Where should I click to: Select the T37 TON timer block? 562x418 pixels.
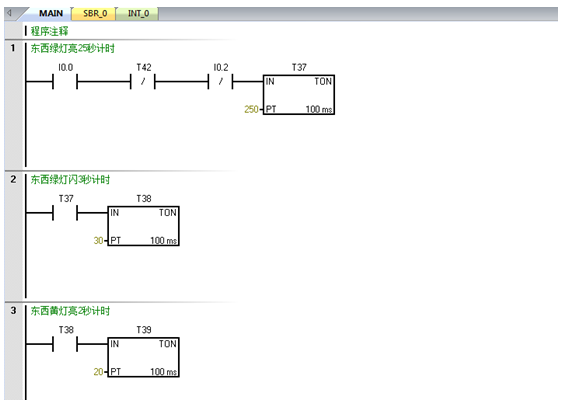(x=299, y=95)
